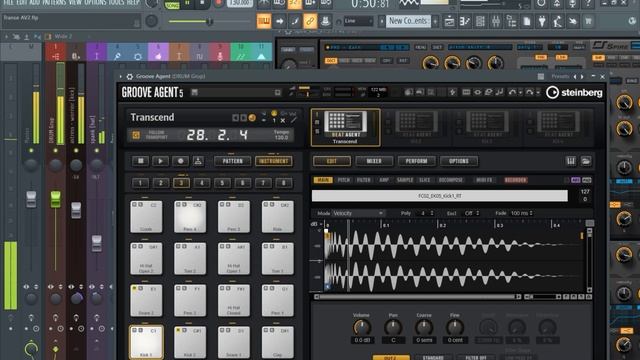Open the FL Studio TOOLS menu
640x360 pixels.
point(116,2)
